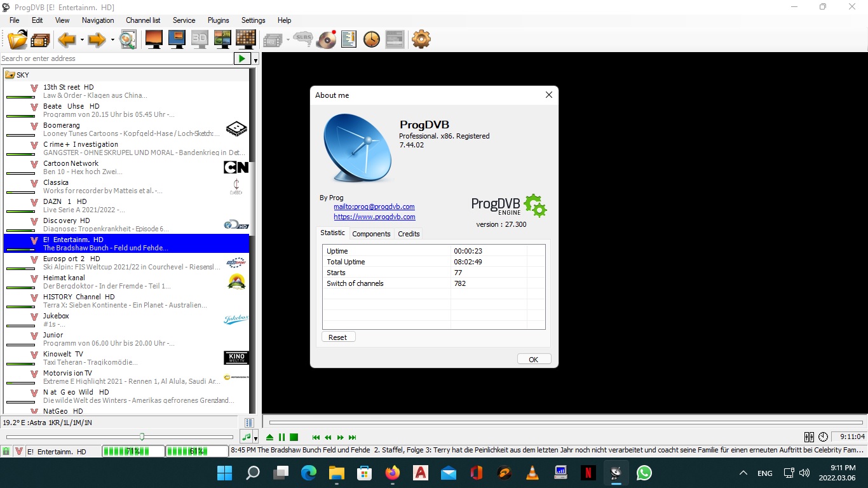The height and width of the screenshot is (488, 868).
Task: Pause playback with the pause button
Action: click(281, 437)
